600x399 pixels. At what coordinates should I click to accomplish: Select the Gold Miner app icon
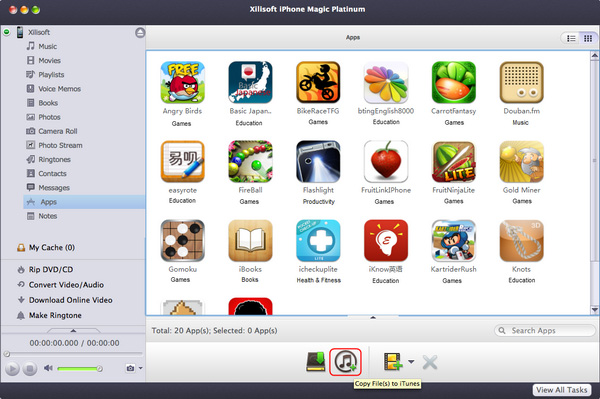pos(522,161)
